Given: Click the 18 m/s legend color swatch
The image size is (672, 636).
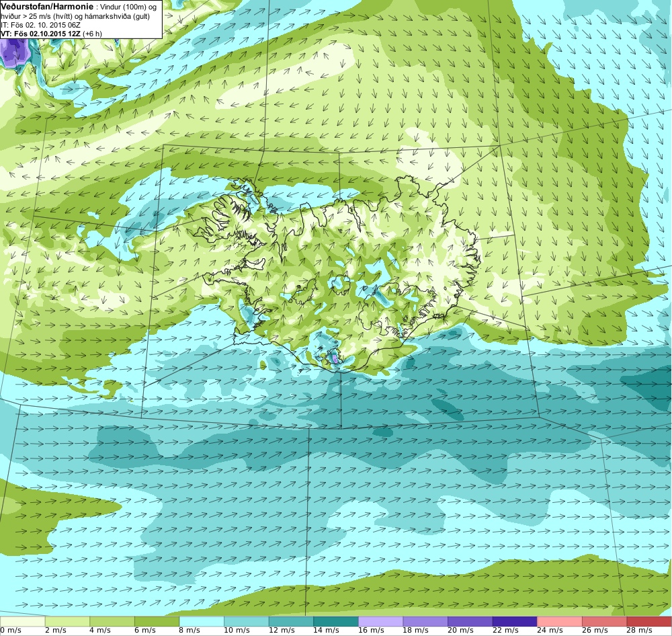Looking at the screenshot, I should [x=425, y=621].
